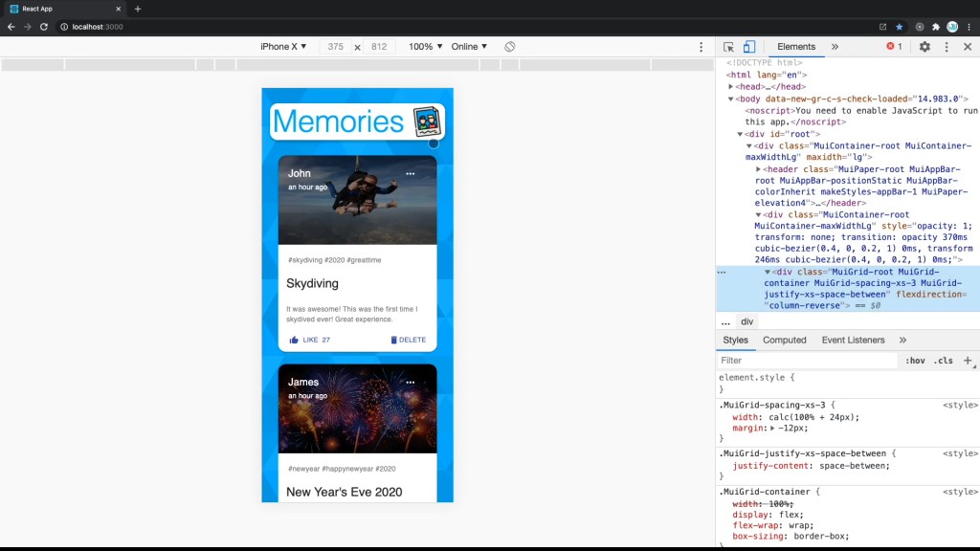This screenshot has width=980, height=551.
Task: Click the rotate screen orientation icon
Action: (x=510, y=47)
